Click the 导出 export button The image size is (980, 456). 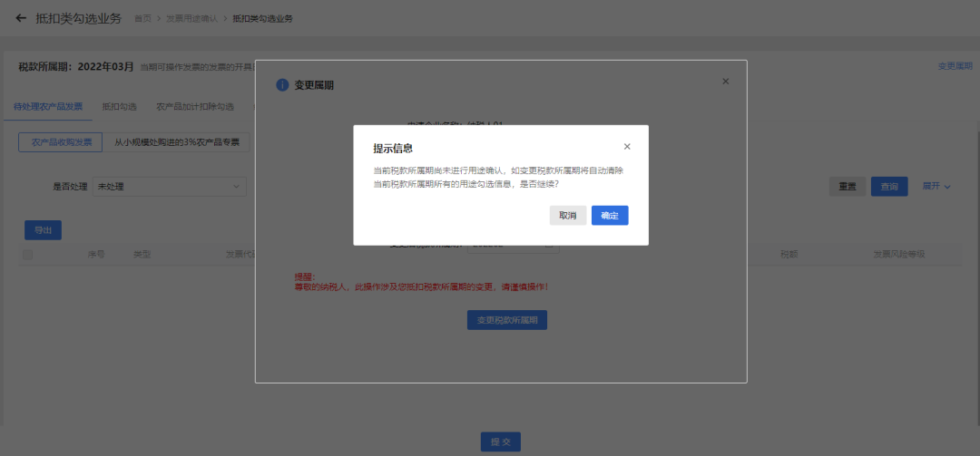point(44,230)
